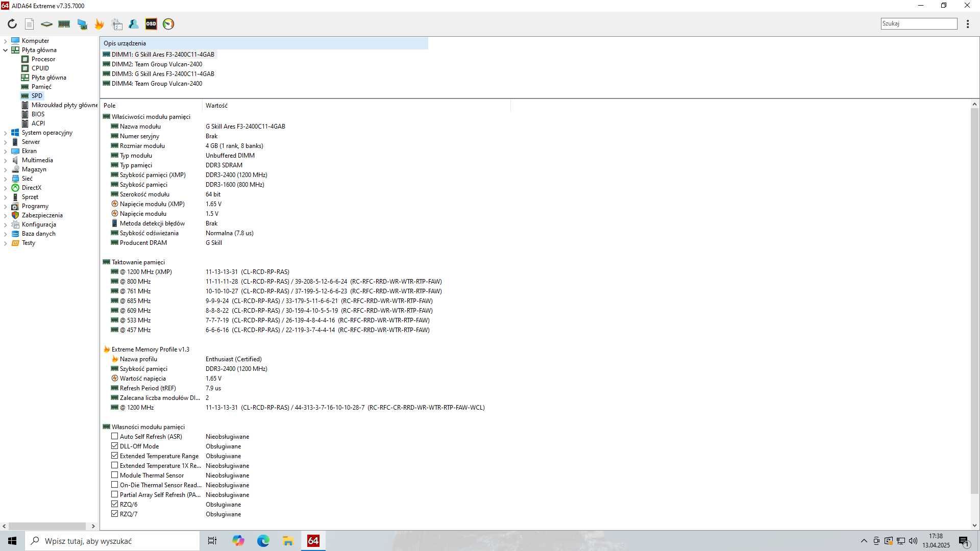Click the memory module toolbar icon
980x551 pixels.
[x=64, y=24]
